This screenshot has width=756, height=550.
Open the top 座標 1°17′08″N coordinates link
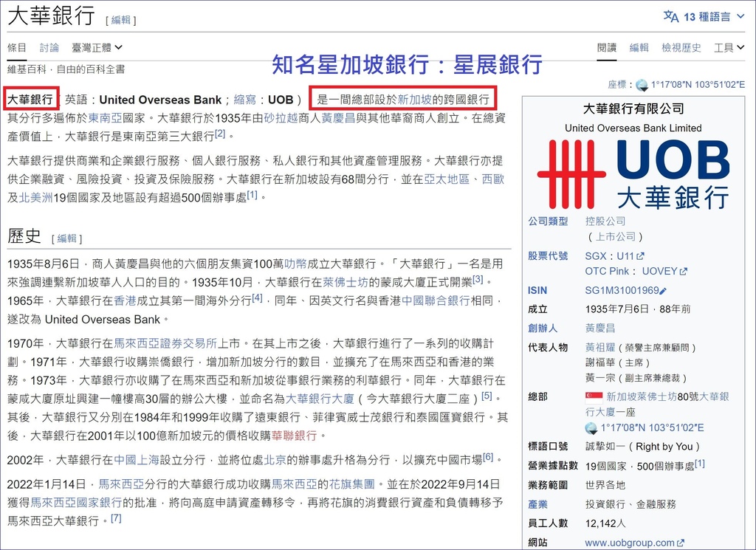(698, 85)
